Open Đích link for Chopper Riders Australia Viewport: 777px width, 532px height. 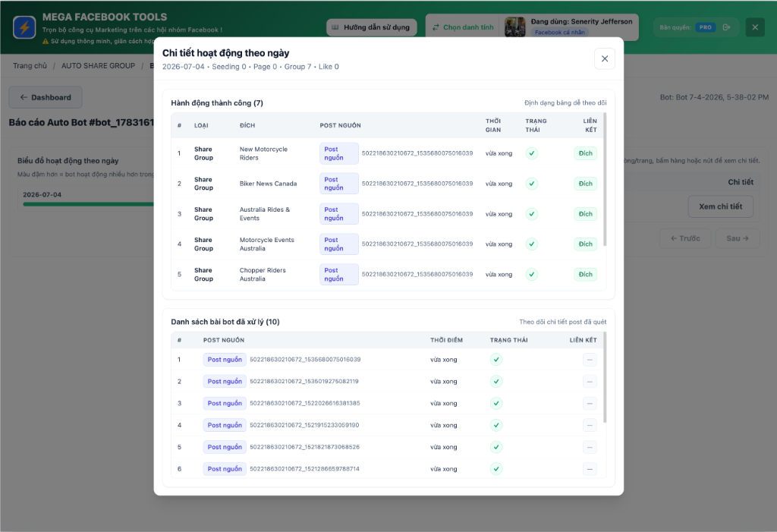point(585,274)
